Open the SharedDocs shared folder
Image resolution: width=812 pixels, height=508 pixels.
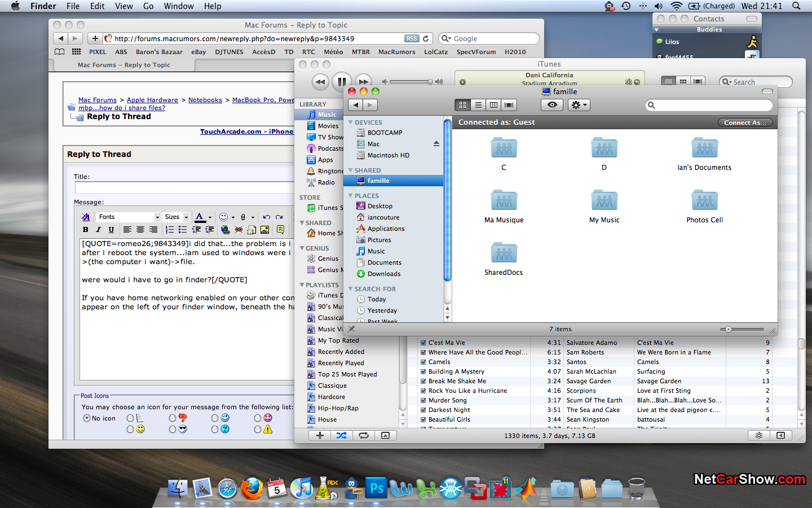coord(504,259)
